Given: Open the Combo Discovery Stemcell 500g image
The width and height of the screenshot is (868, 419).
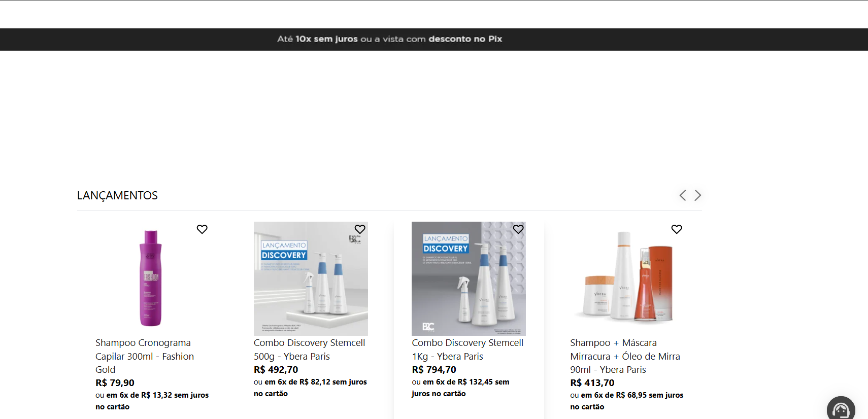Looking at the screenshot, I should [311, 278].
